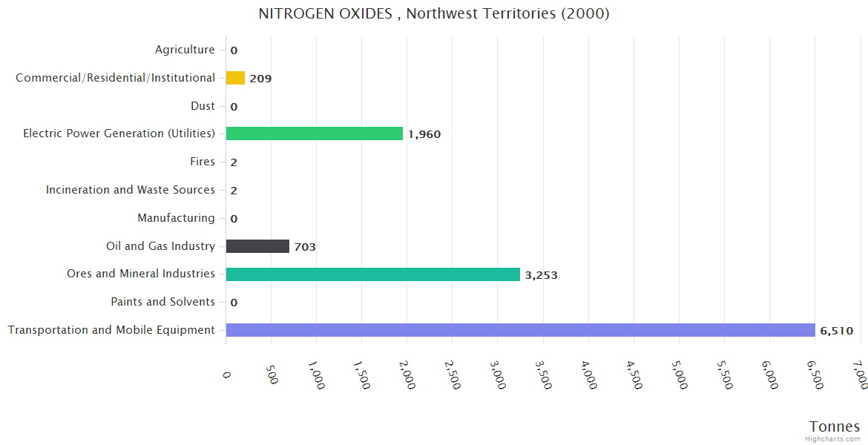Click the Agriculture axis label

click(185, 50)
